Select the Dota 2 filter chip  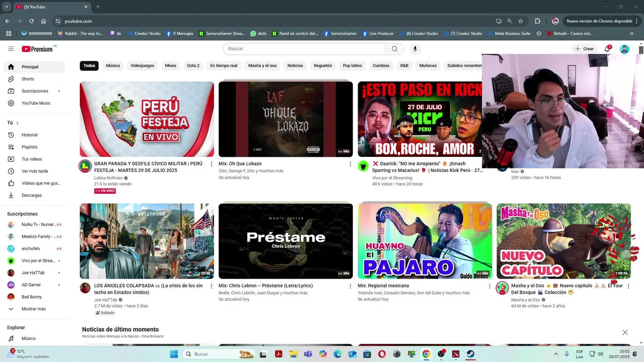coord(193,65)
